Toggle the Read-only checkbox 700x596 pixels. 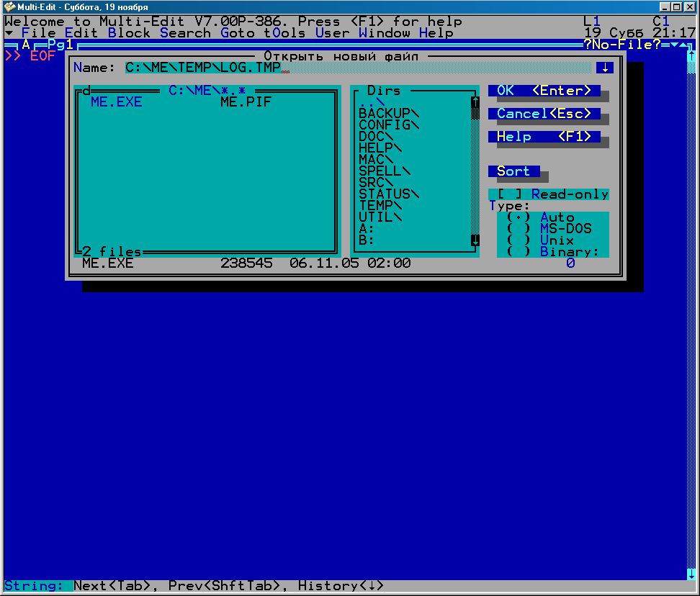click(510, 194)
